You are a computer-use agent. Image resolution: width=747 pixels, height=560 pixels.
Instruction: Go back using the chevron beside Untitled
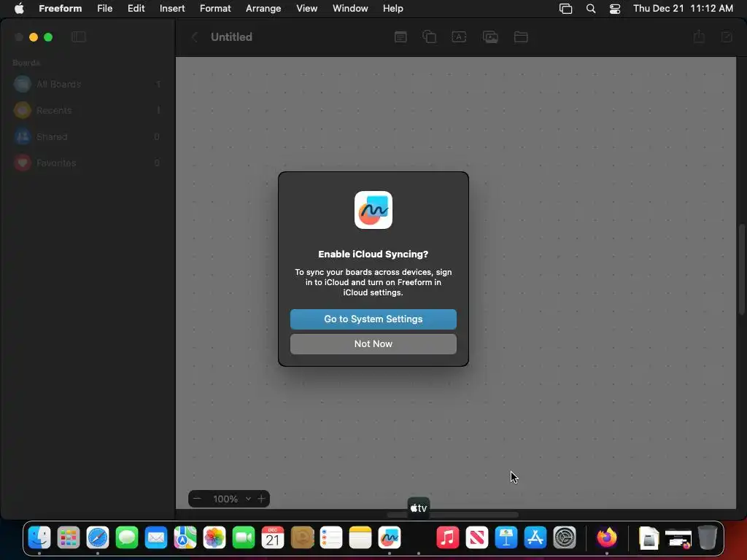coord(194,37)
